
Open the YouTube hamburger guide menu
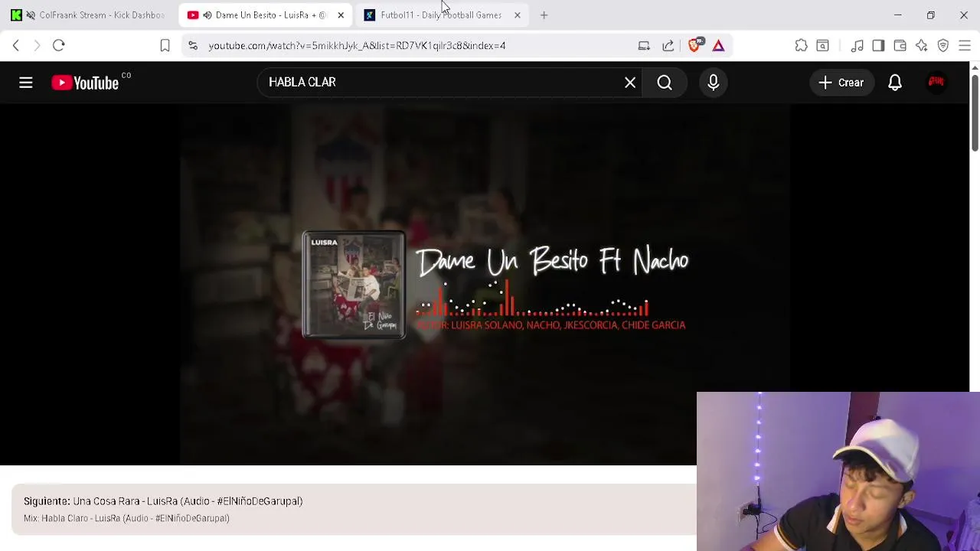25,83
